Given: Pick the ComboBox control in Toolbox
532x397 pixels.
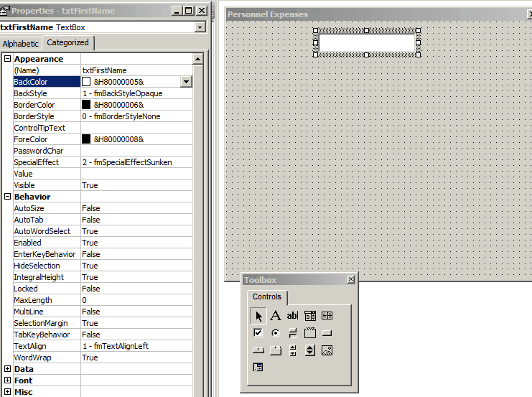Looking at the screenshot, I should pyautogui.click(x=309, y=316).
